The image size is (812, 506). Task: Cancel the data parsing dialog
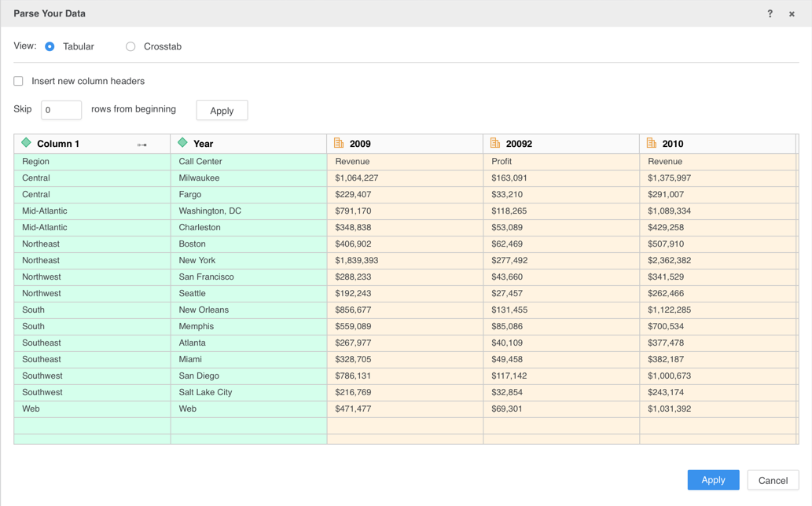[773, 480]
